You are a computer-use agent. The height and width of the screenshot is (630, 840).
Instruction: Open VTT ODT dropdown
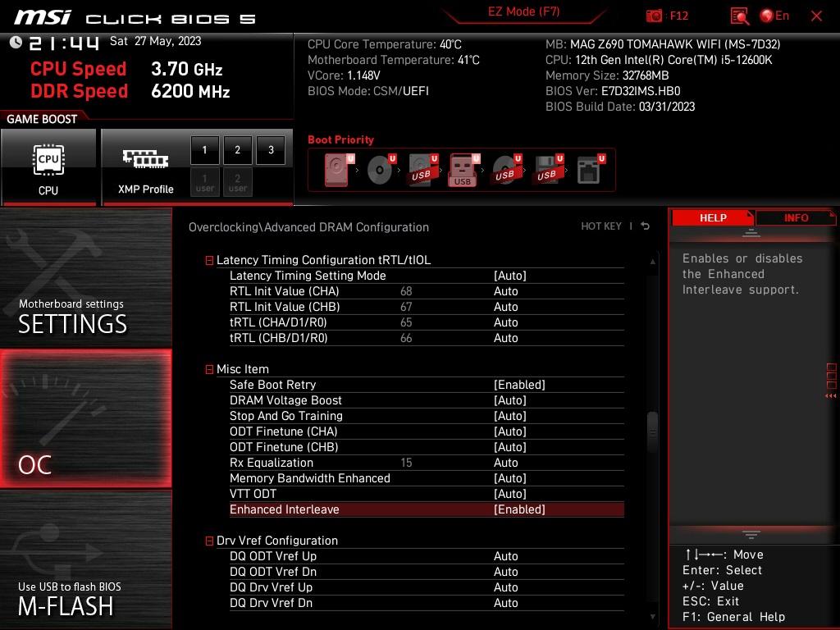coord(509,493)
